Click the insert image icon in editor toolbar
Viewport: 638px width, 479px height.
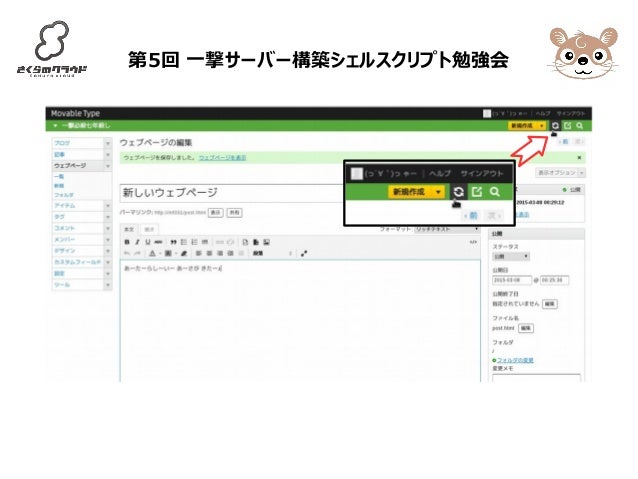point(267,242)
